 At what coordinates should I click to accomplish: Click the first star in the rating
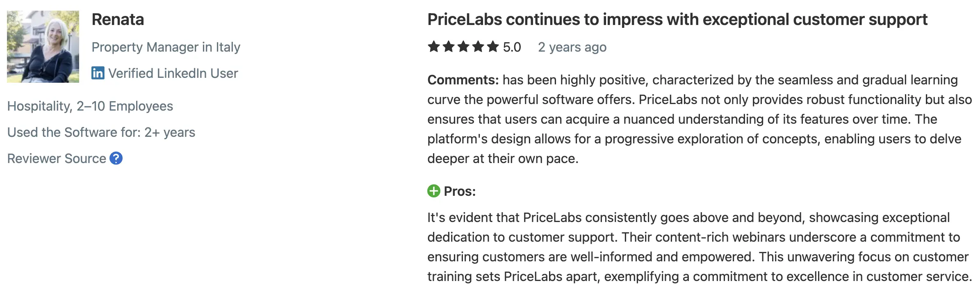point(433,47)
